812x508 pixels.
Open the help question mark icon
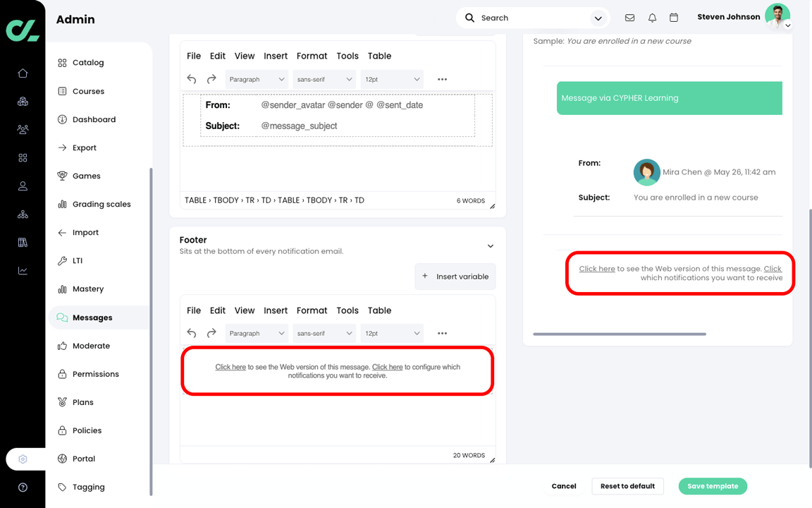(x=23, y=488)
